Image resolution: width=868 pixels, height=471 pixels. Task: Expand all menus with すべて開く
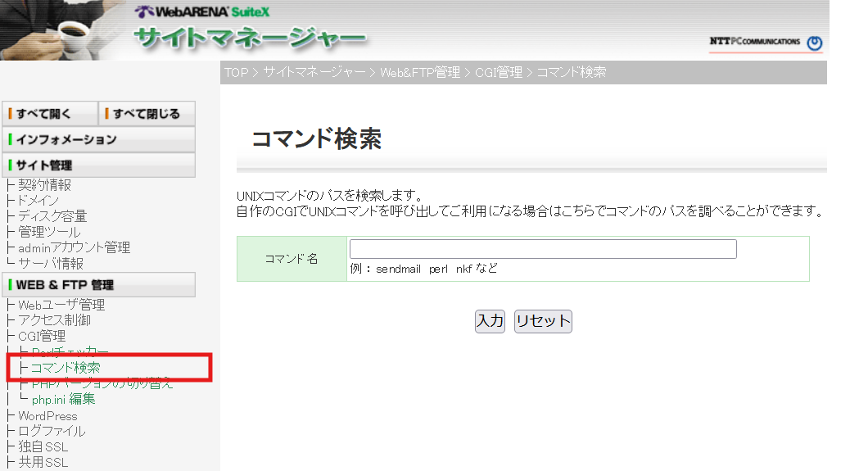(49, 114)
